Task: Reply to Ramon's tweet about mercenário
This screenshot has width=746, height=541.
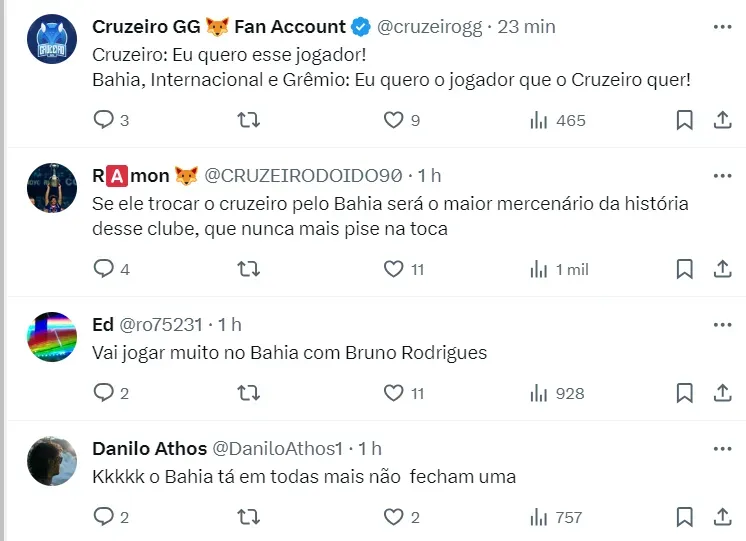Action: coord(105,269)
